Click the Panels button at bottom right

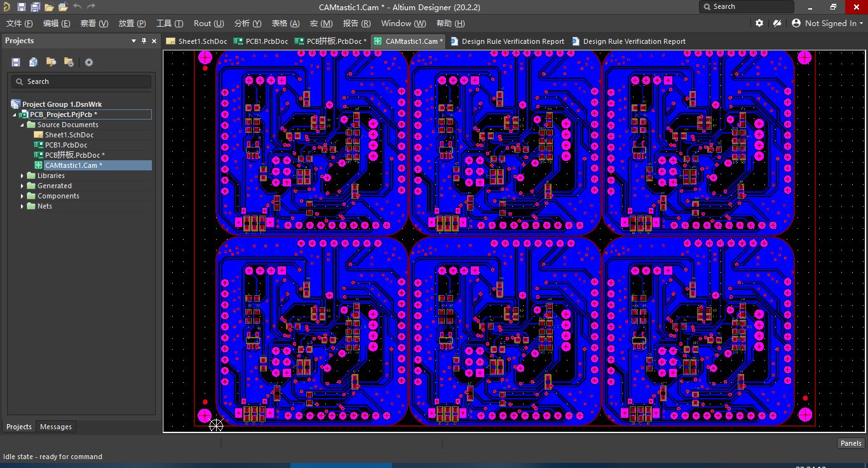pyautogui.click(x=850, y=443)
